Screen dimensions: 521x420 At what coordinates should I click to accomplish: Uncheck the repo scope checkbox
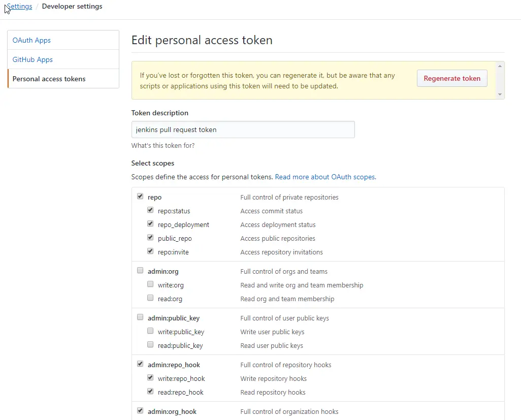click(x=140, y=197)
